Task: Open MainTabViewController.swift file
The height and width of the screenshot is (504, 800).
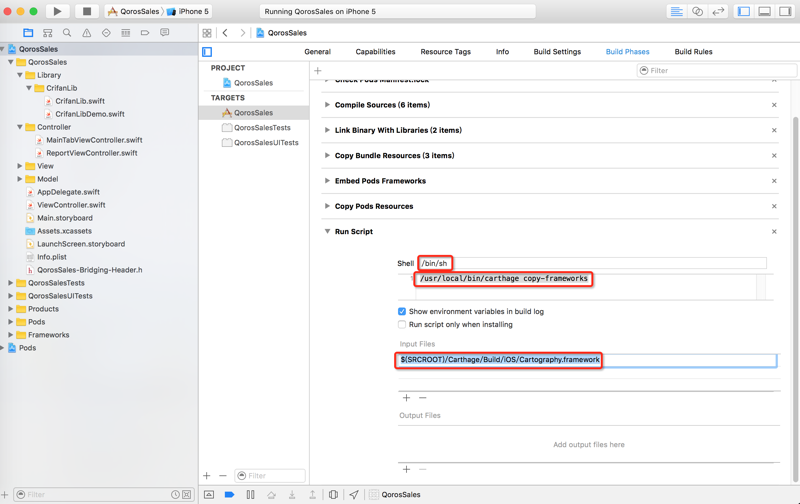Action: click(x=94, y=140)
